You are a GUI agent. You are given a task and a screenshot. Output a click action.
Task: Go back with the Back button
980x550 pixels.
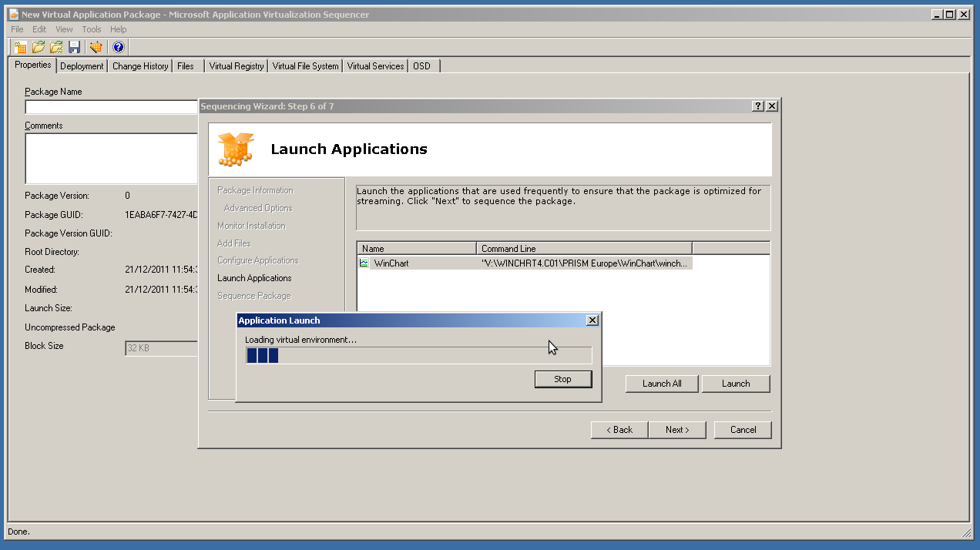pos(619,430)
